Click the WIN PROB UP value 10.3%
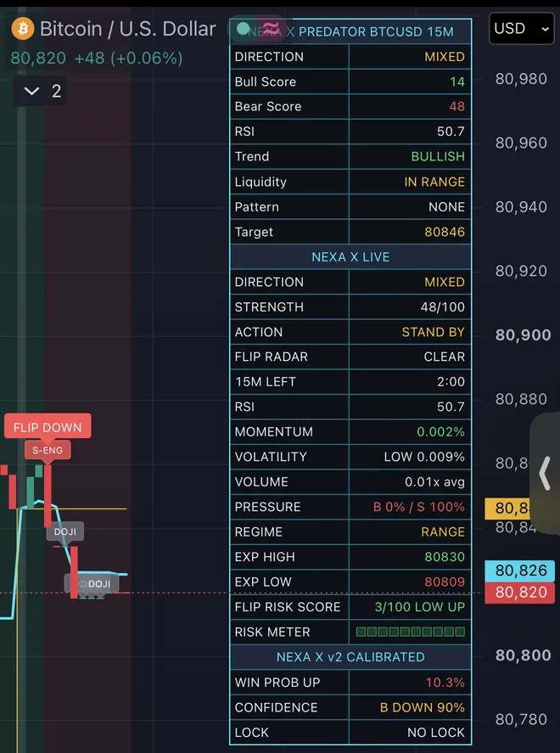Viewport: 560px width, 753px height. 445,683
